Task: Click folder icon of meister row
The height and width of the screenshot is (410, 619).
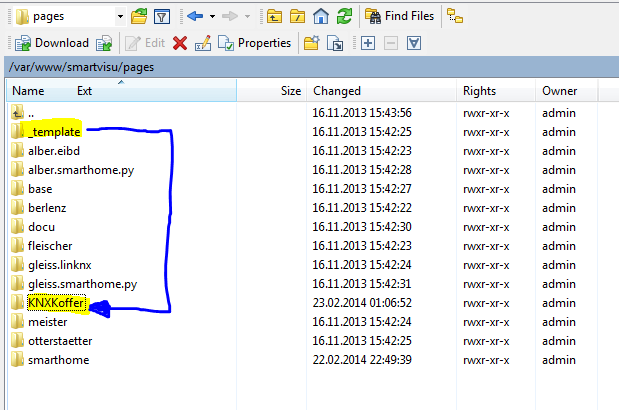Action: pos(17,322)
